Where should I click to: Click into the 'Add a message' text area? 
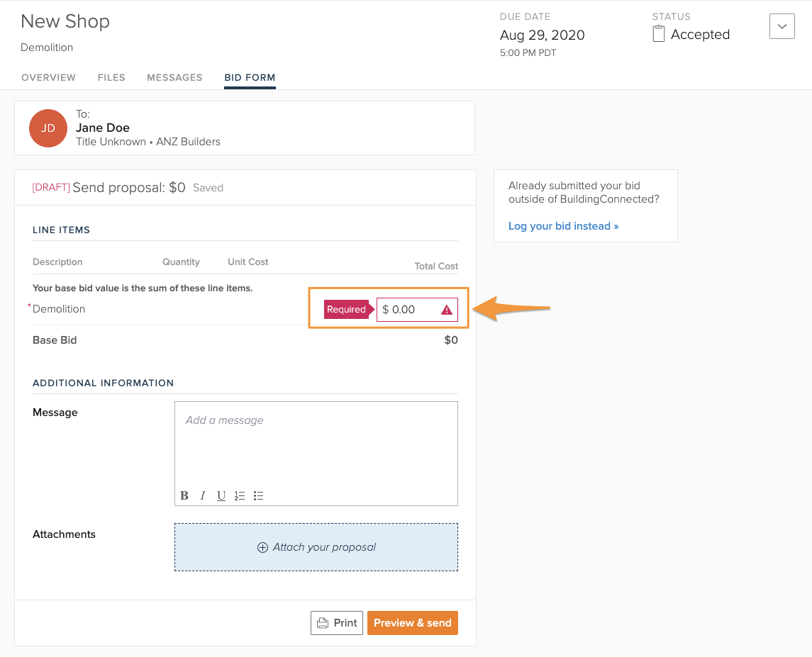pyautogui.click(x=316, y=443)
